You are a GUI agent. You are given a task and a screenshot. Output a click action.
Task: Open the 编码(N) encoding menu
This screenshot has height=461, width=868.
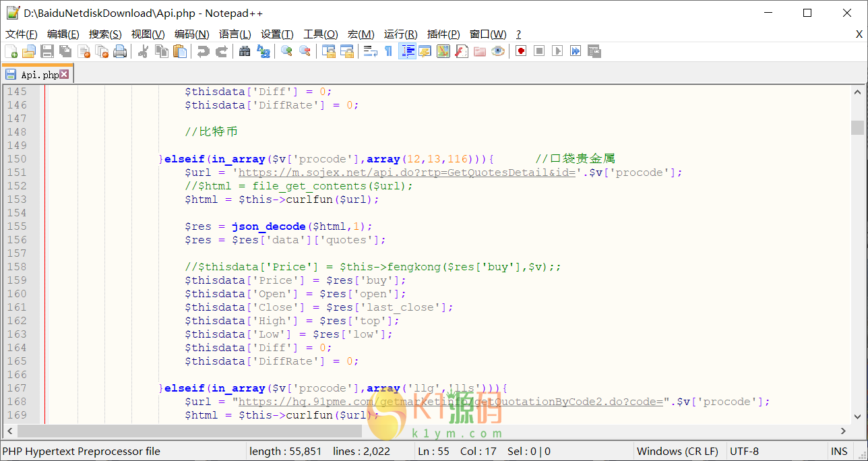coord(191,34)
